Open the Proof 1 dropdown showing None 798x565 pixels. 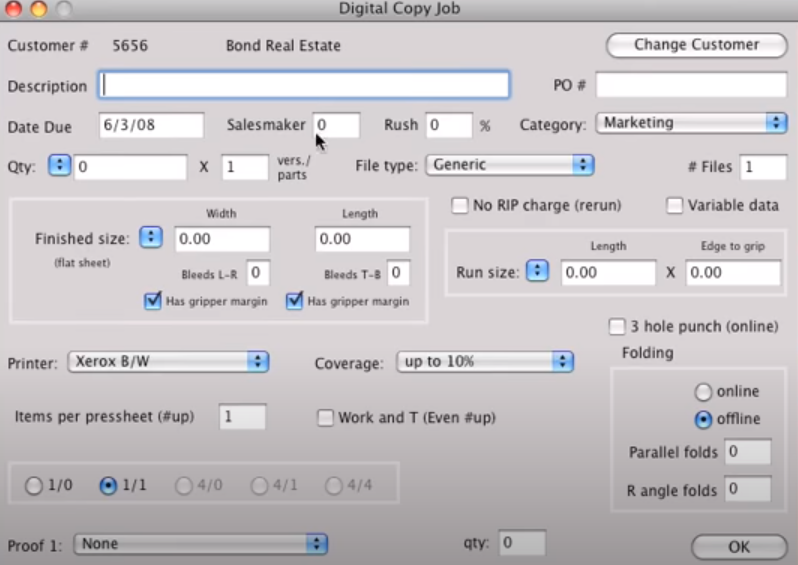point(200,544)
